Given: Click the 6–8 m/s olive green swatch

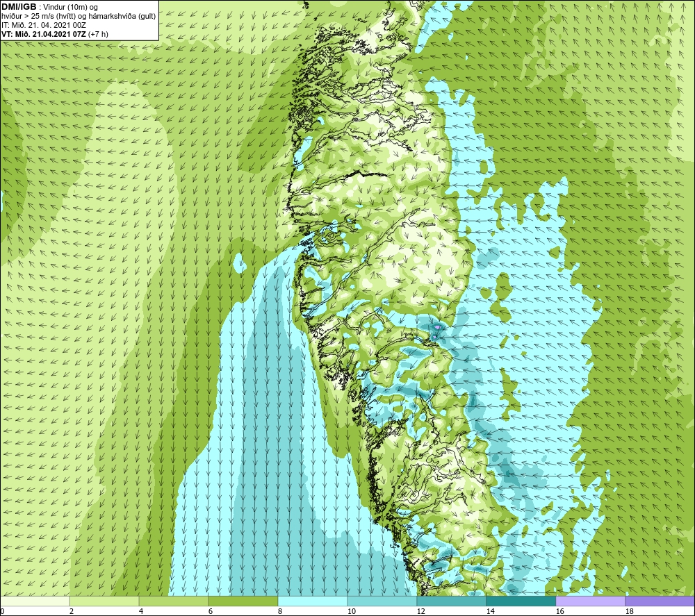Looking at the screenshot, I should (x=243, y=601).
